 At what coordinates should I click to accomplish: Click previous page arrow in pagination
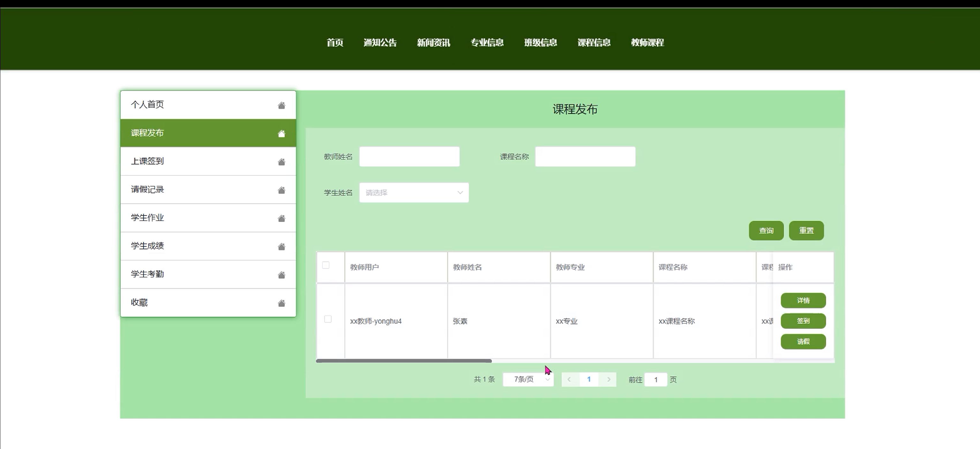(569, 379)
